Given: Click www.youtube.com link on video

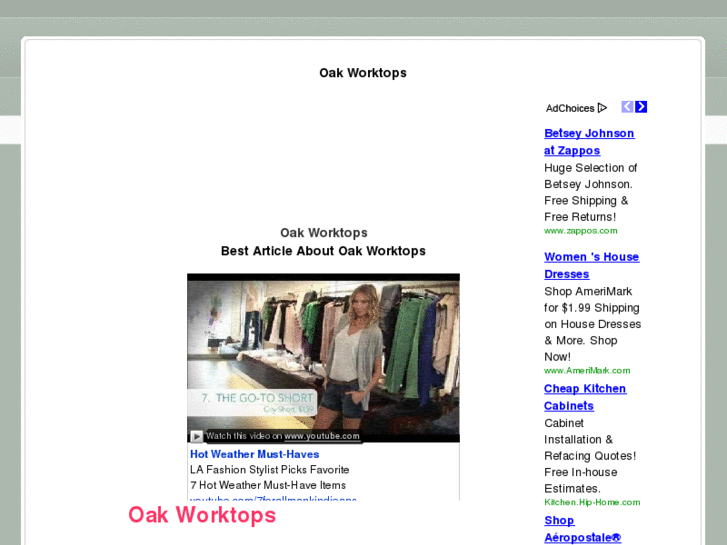Looking at the screenshot, I should pos(322,436).
